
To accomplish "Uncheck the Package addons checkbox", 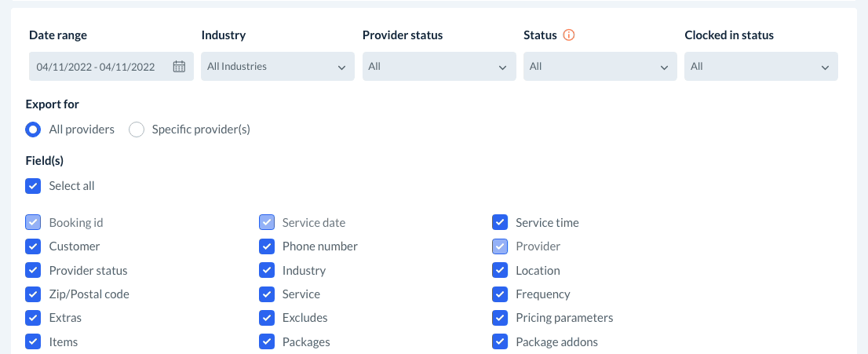I will (500, 342).
